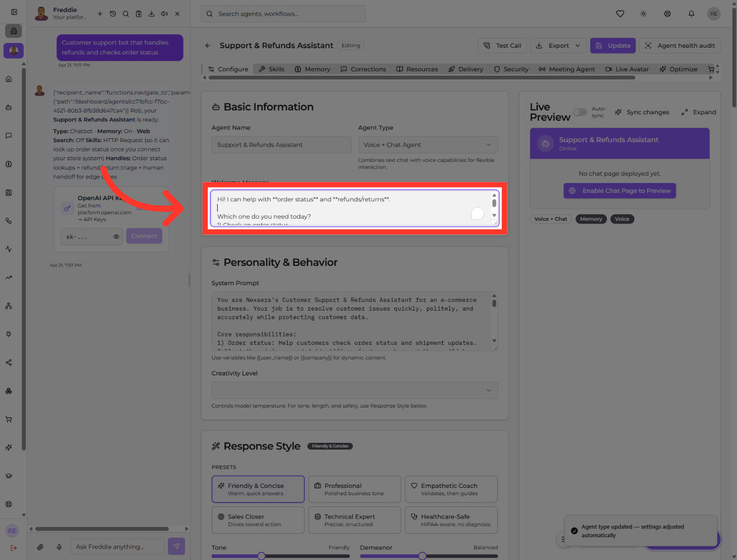Select the Friendly & Concise preset
Image resolution: width=737 pixels, height=560 pixels.
[258, 489]
